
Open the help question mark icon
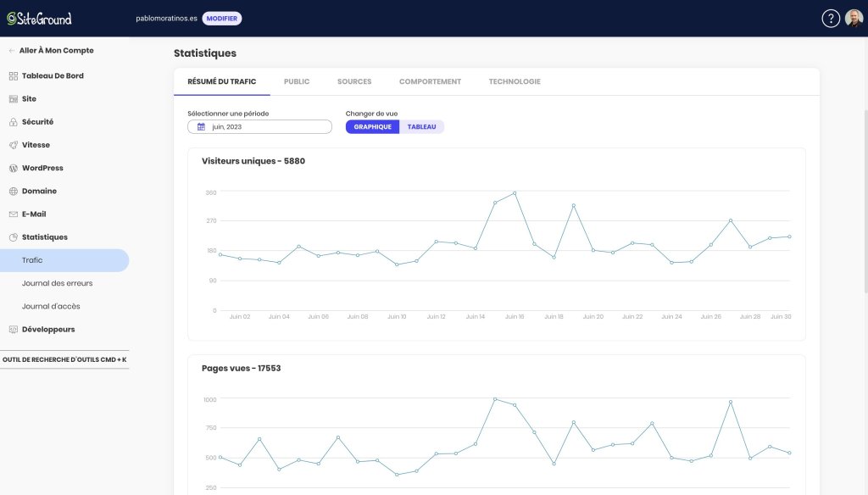831,19
